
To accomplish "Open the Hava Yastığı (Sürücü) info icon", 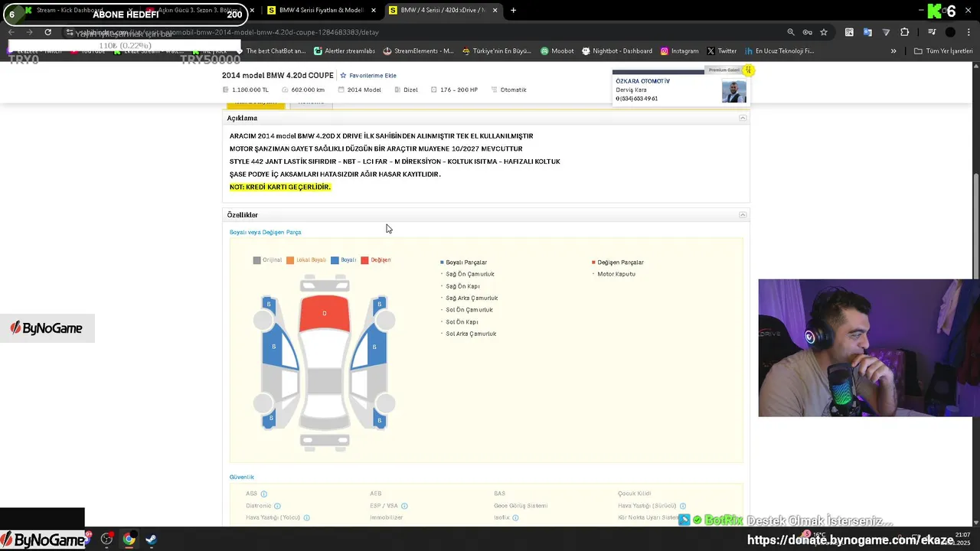I will click(682, 506).
